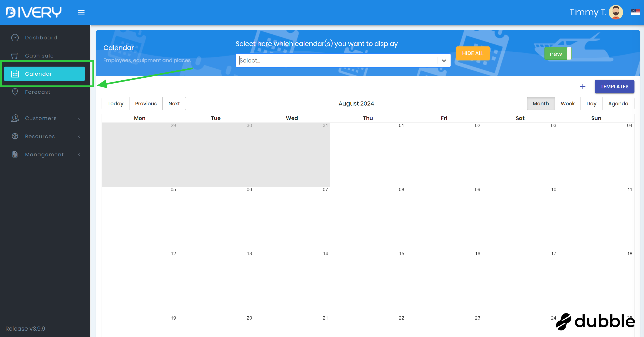The height and width of the screenshot is (337, 644).
Task: Expand the Management submenu chevron
Action: point(79,154)
